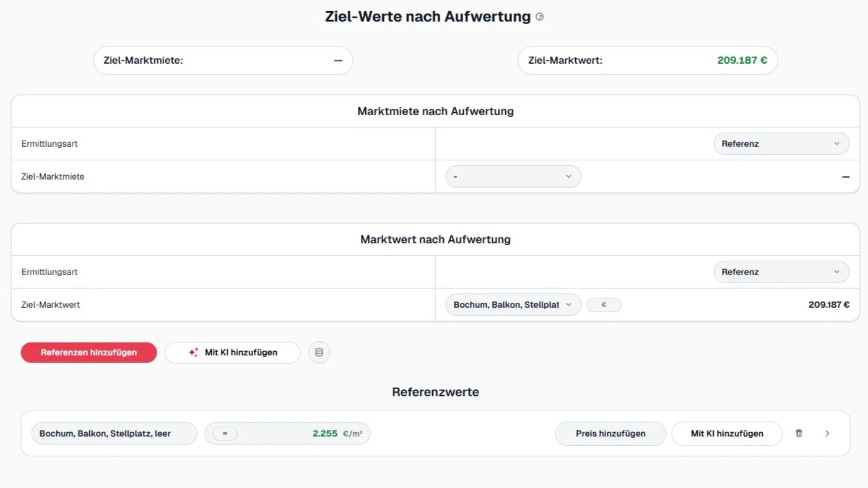Image resolution: width=868 pixels, height=488 pixels.
Task: Click the Referenzwerte heading
Action: (435, 392)
